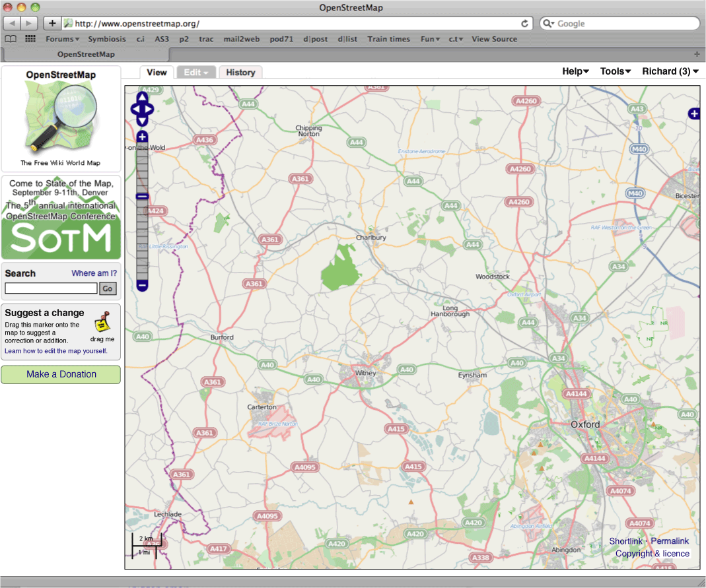The height and width of the screenshot is (588, 706).
Task: Open the mail2web bookmark
Action: tap(241, 39)
